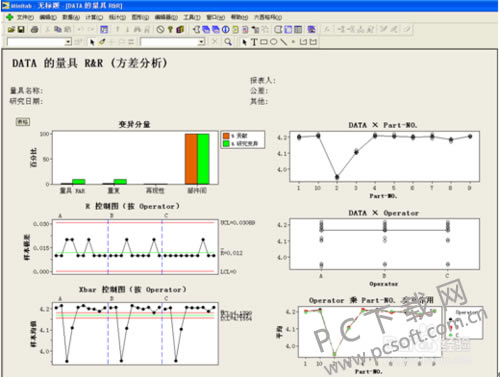Open the 窗口 (Window) menu
The image size is (500, 377).
click(x=215, y=17)
